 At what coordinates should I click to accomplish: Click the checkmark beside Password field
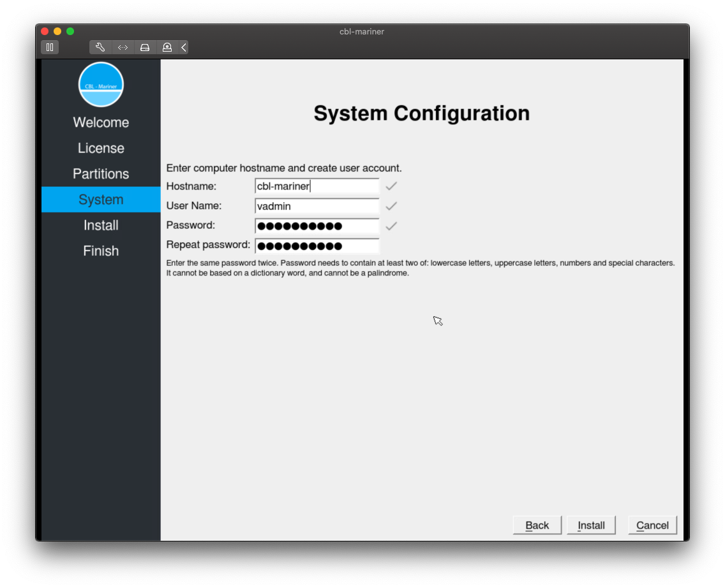(391, 226)
